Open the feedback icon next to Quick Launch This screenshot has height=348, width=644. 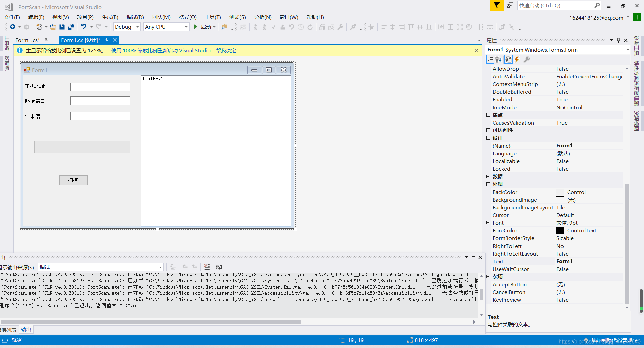coord(510,5)
